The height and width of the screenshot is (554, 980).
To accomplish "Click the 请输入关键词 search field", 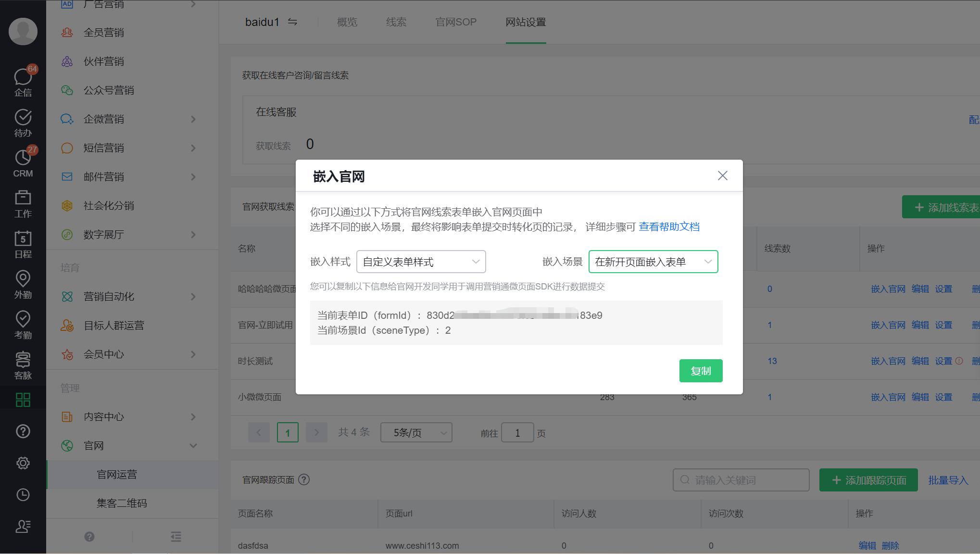I will [x=741, y=479].
